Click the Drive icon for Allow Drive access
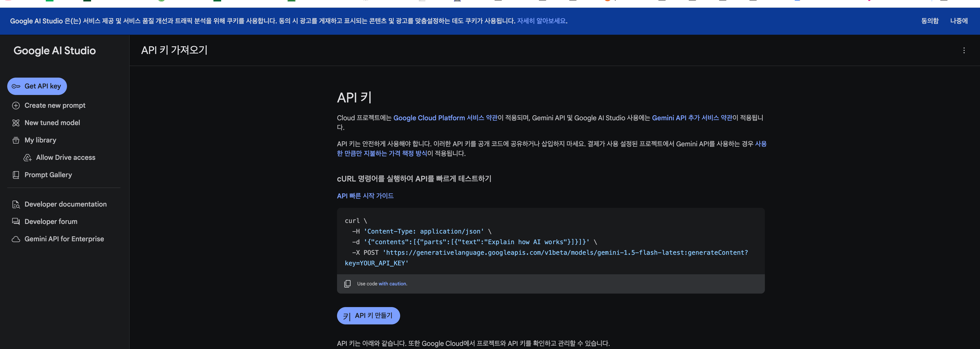 pos(27,158)
